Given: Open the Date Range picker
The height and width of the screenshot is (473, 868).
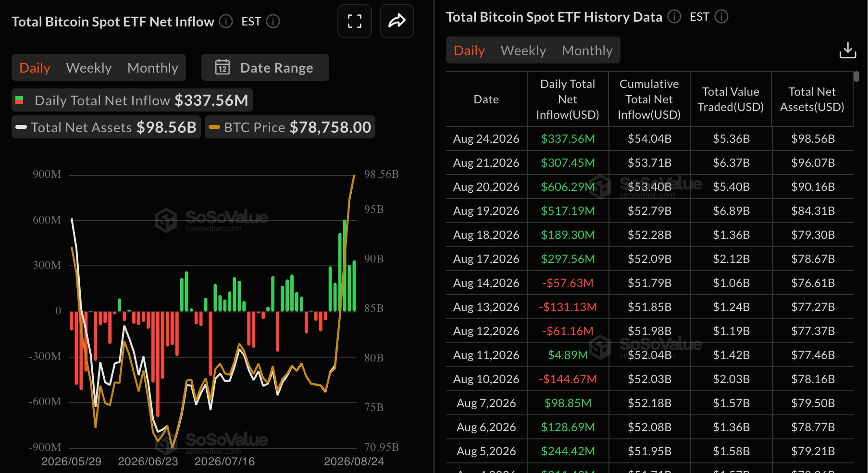Looking at the screenshot, I should point(265,68).
